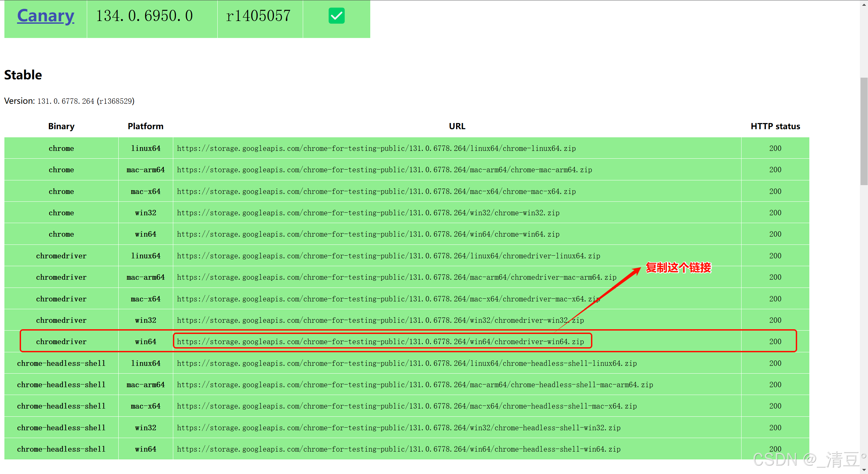
Task: Click the chrome binary cell in the linux64 row
Action: 61,149
